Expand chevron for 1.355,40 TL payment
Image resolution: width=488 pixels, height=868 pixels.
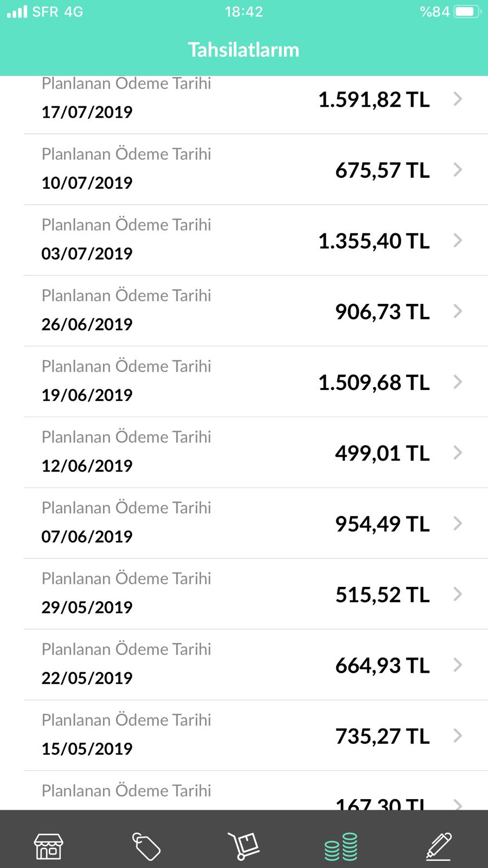coord(458,240)
